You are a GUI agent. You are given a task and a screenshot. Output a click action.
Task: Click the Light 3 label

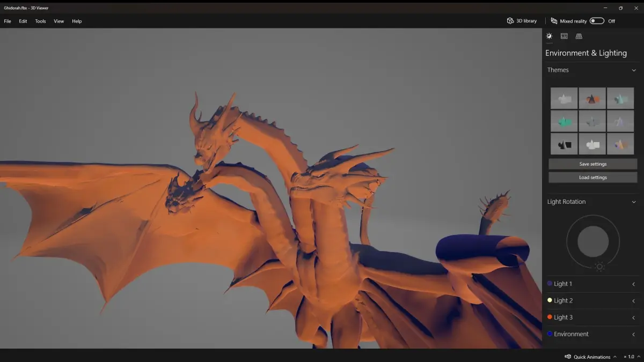click(x=563, y=317)
